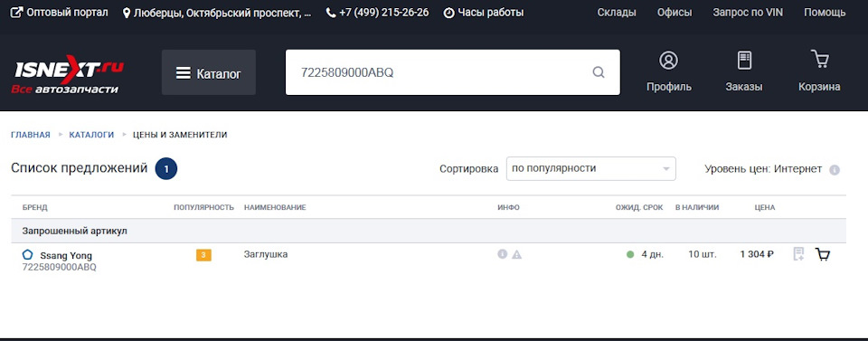868x341 pixels.
Task: Click the search magnifier icon
Action: tap(599, 72)
